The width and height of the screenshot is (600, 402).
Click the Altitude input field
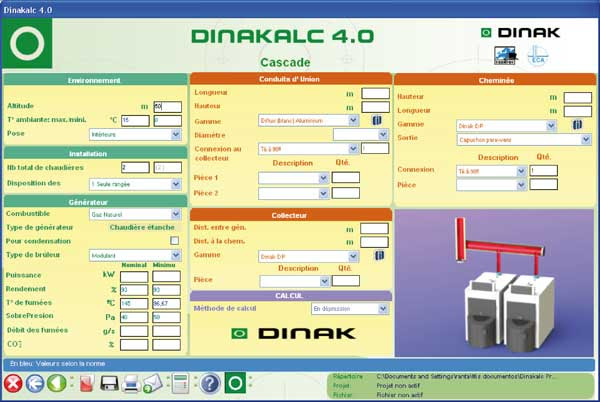[168, 107]
